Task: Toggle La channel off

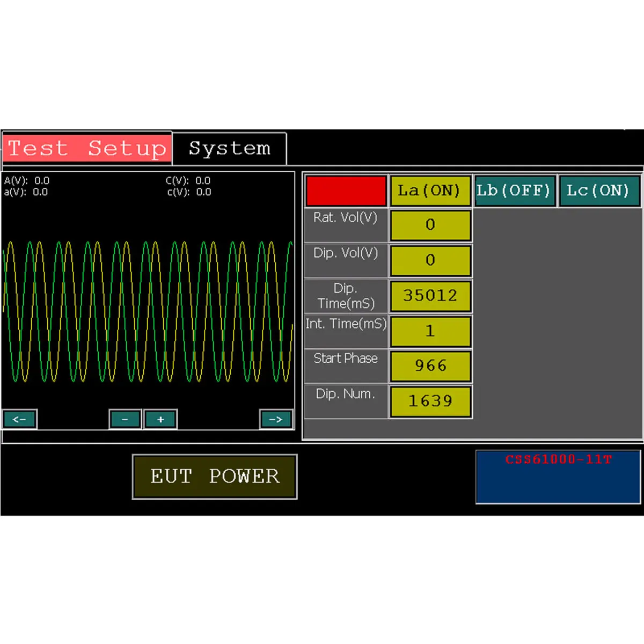Action: click(x=430, y=191)
